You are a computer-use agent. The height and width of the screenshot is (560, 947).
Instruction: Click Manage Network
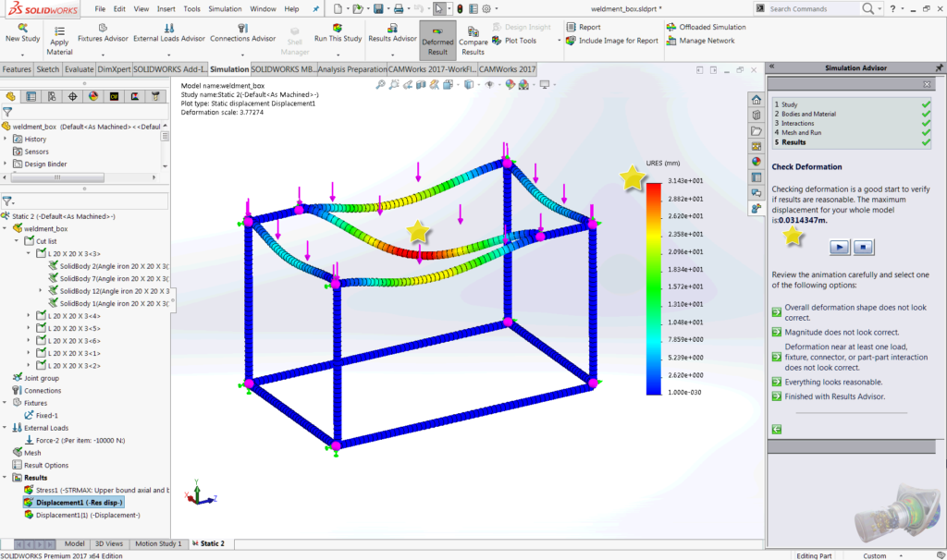point(701,41)
